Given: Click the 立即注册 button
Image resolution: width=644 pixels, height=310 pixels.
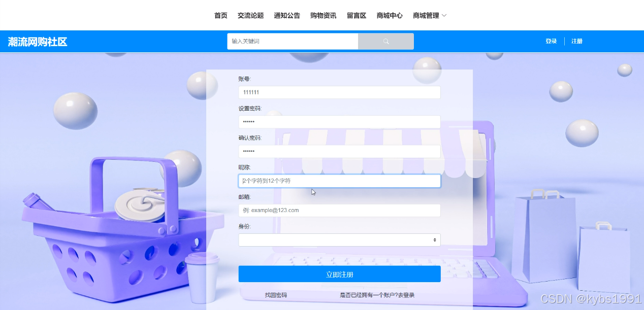Looking at the screenshot, I should [x=339, y=274].
